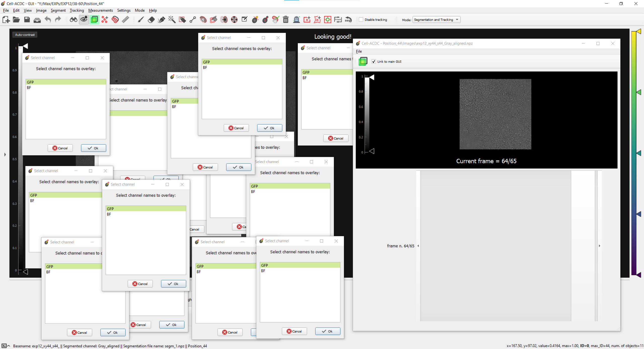Open the Tracking menu
Viewport: 644px width, 349px height.
(x=76, y=10)
